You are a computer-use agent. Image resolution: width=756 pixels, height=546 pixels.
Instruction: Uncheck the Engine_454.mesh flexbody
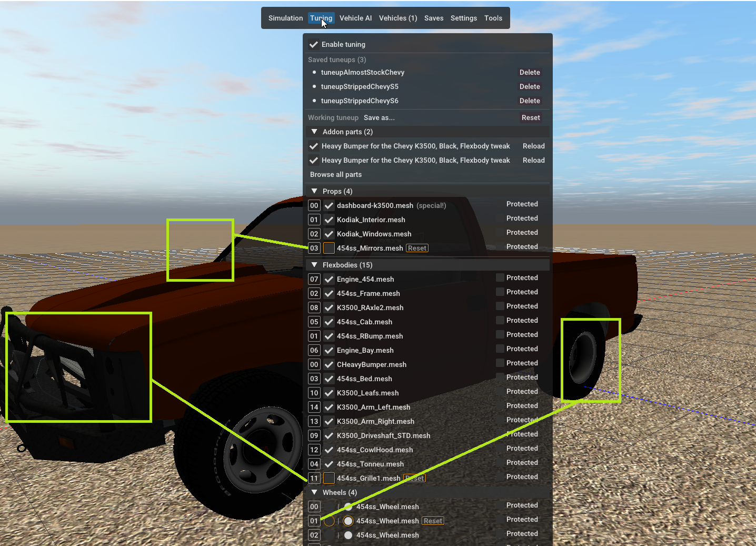[x=329, y=280]
